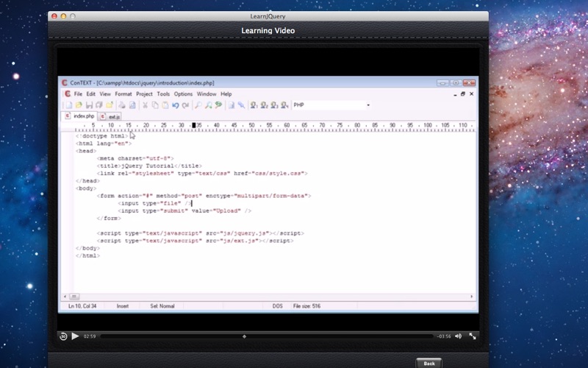Open the Options menu
The height and width of the screenshot is (368, 588).
click(x=183, y=94)
